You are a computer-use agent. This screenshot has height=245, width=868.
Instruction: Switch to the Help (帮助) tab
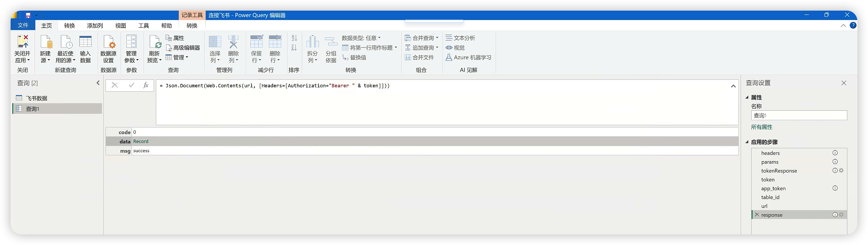(x=167, y=26)
